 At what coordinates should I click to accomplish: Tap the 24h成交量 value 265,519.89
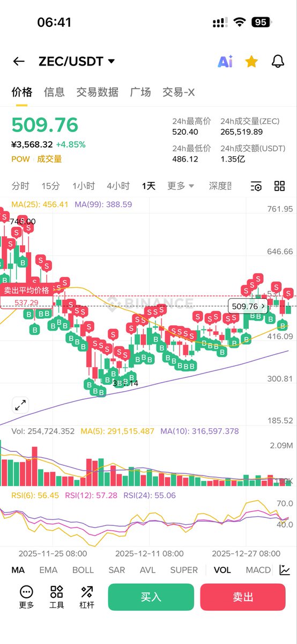(242, 132)
